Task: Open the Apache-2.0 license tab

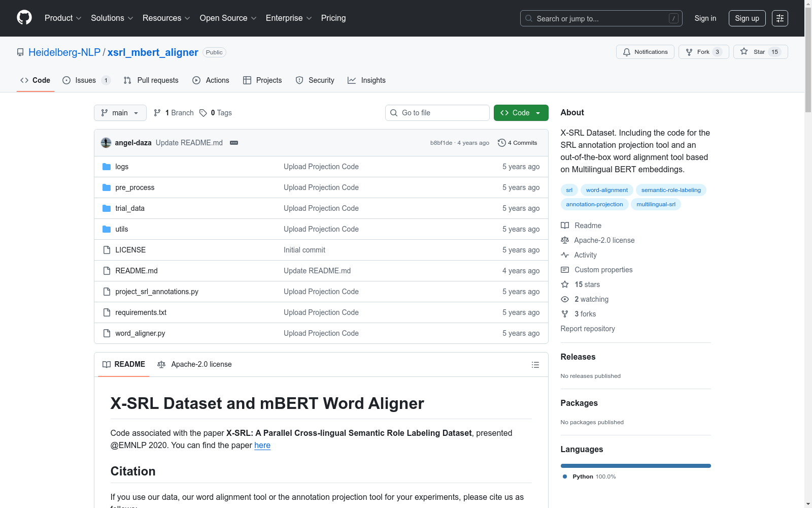Action: pos(195,364)
